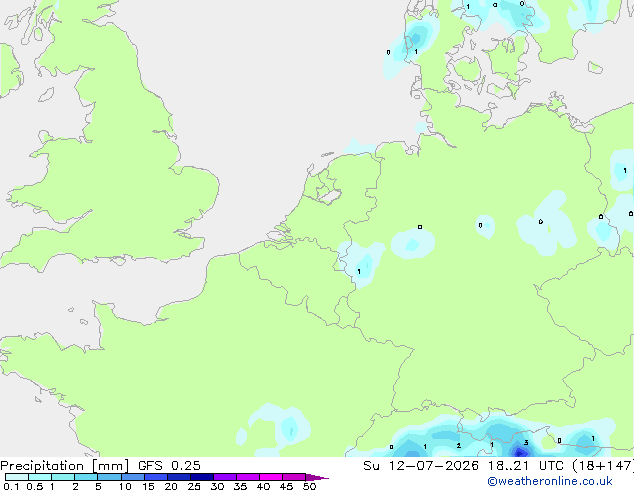The height and width of the screenshot is (490, 634).
Task: Click the '50' legend scale label
Action: tap(309, 486)
